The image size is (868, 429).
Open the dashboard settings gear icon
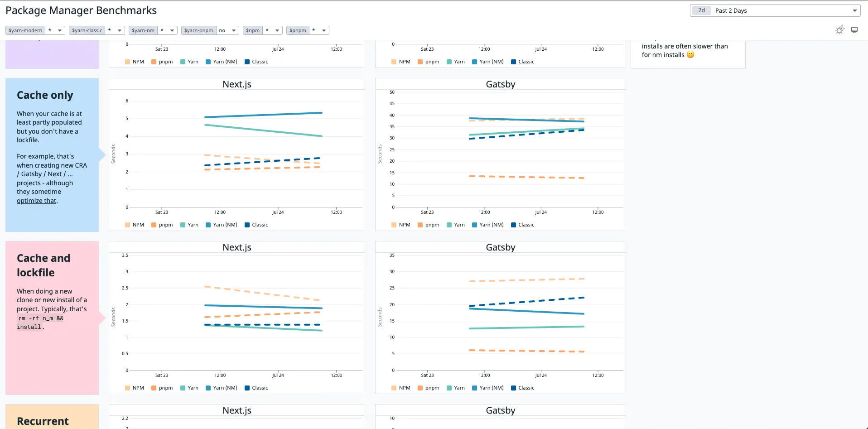[x=839, y=30]
